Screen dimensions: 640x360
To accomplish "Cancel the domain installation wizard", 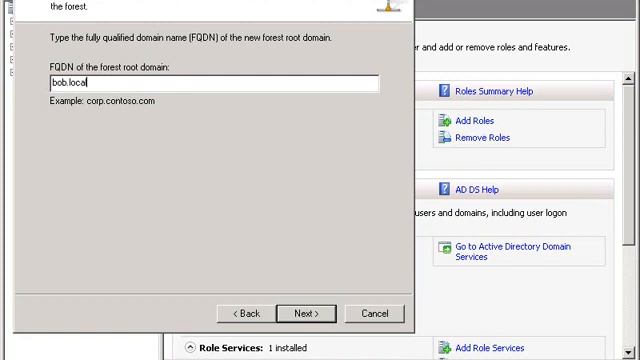I will click(374, 313).
